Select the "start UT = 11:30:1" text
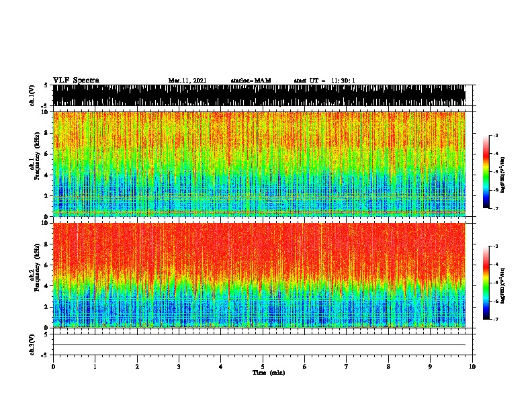The width and height of the screenshot is (532, 411). coord(324,81)
